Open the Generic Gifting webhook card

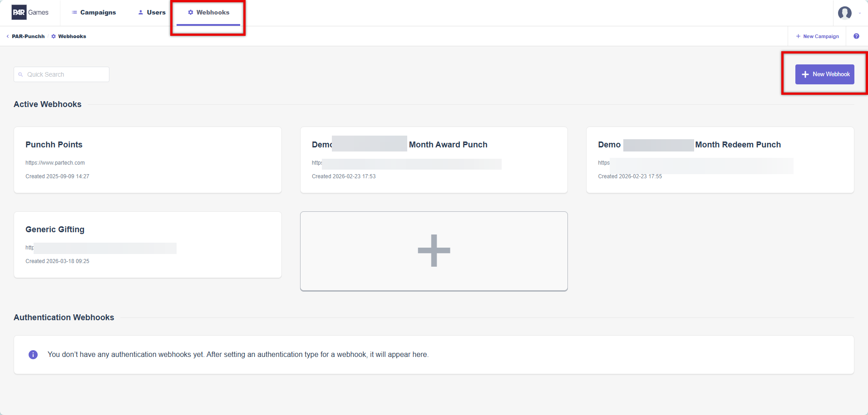coord(148,245)
